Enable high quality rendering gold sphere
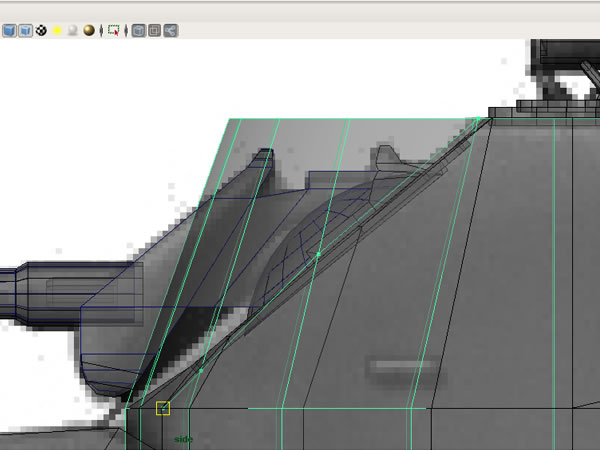The height and width of the screenshot is (450, 600). (89, 31)
